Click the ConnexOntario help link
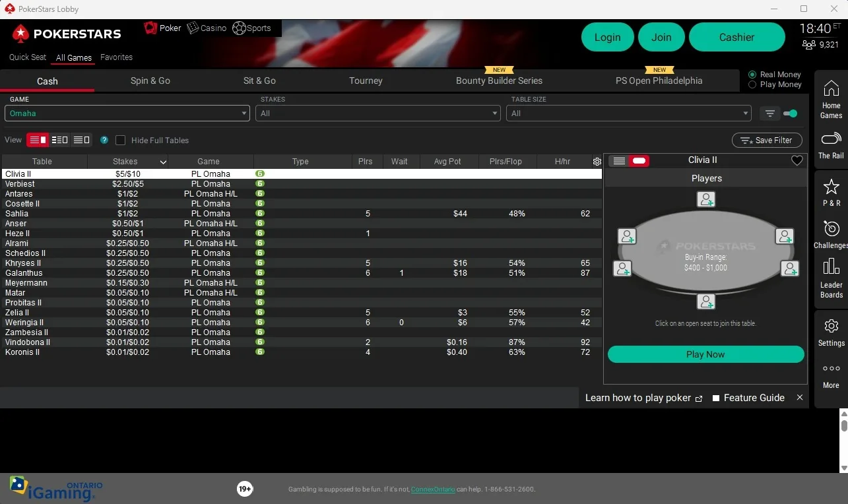The width and height of the screenshot is (848, 504). tap(433, 489)
